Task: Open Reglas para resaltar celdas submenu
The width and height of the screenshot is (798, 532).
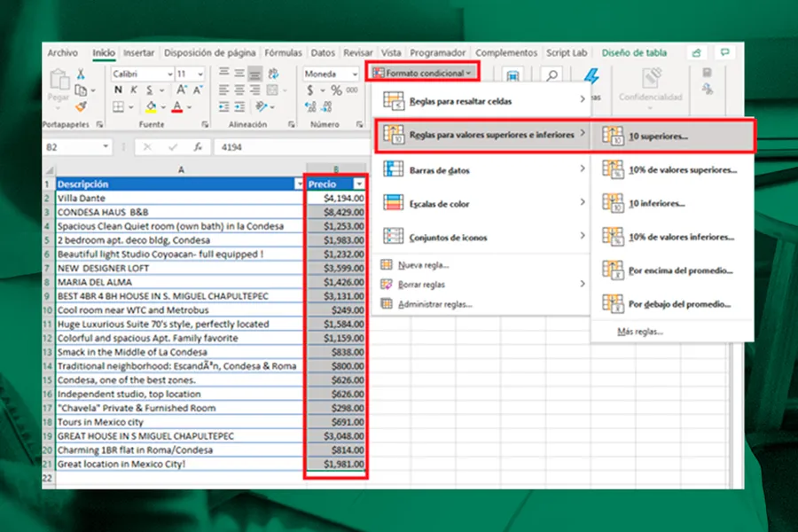Action: 482,101
